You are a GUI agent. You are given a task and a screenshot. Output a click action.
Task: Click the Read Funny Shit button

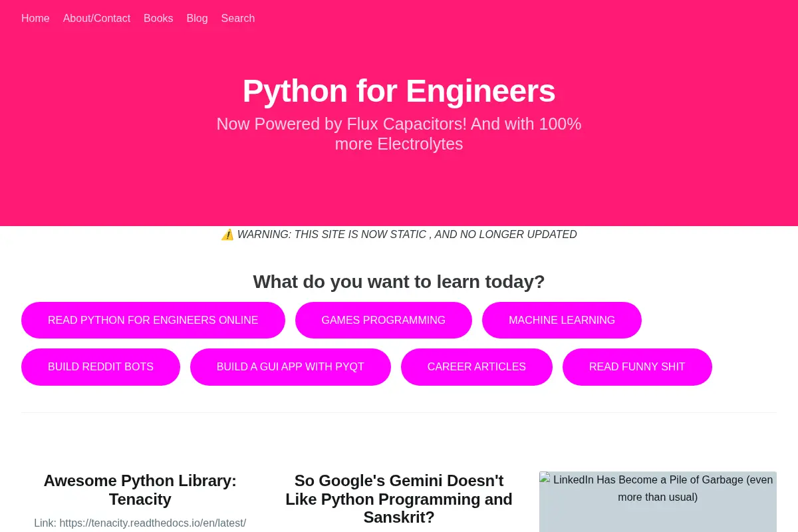pyautogui.click(x=637, y=367)
